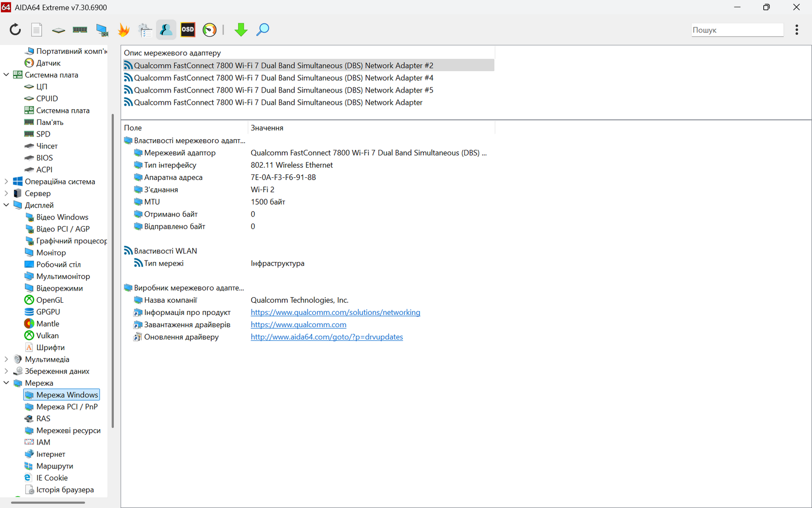
Task: Collapse the Системна плата tree group
Action: [x=6, y=75]
